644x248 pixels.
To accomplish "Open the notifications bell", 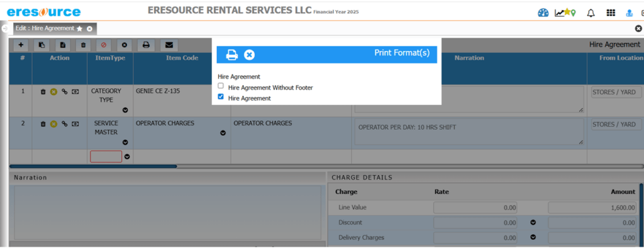I will pyautogui.click(x=591, y=13).
